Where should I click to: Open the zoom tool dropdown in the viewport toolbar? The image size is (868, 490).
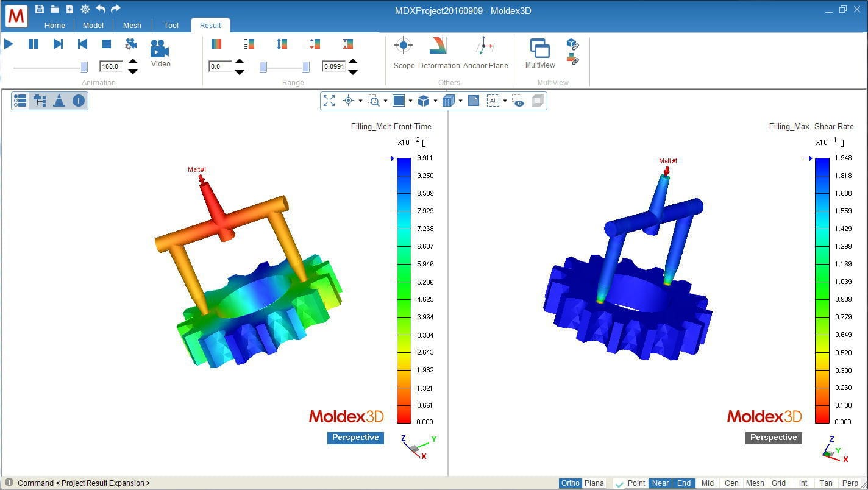point(385,101)
